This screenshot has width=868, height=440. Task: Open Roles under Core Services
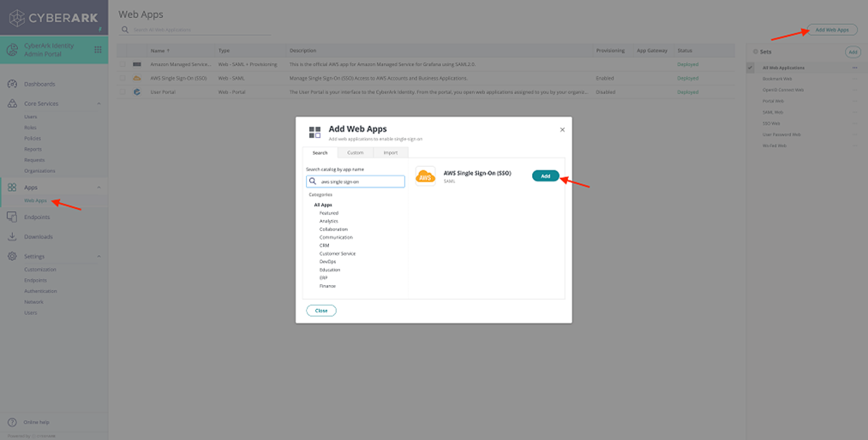[30, 128]
